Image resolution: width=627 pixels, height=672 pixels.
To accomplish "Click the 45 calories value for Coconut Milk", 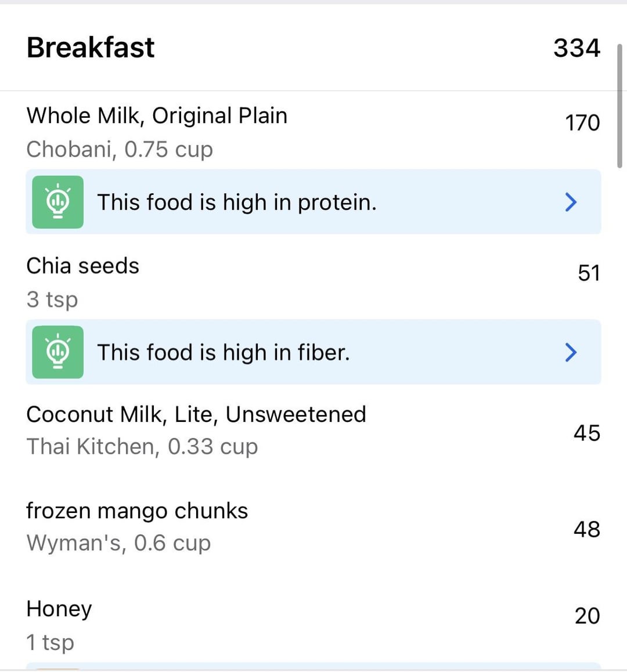I will tap(586, 433).
